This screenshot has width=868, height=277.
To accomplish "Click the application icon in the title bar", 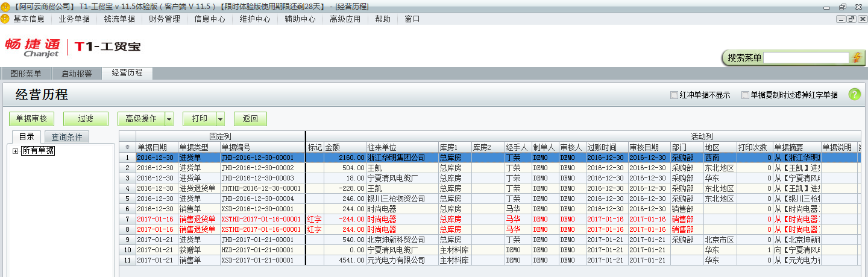I will pyautogui.click(x=5, y=6).
